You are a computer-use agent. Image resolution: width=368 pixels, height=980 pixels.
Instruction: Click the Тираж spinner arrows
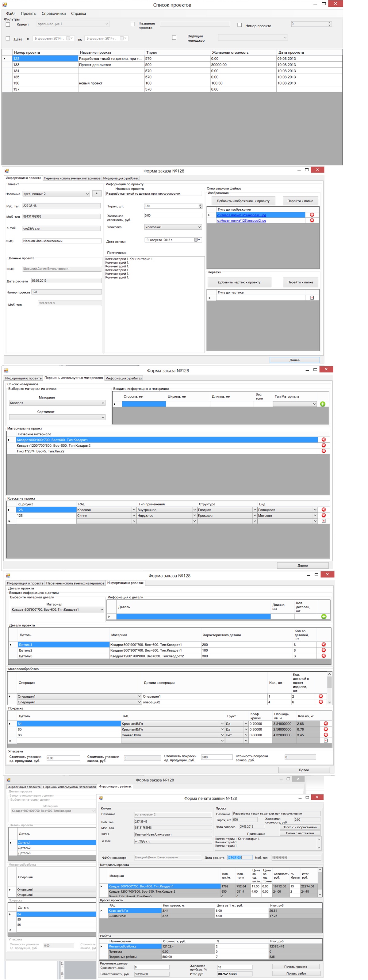coord(201,206)
